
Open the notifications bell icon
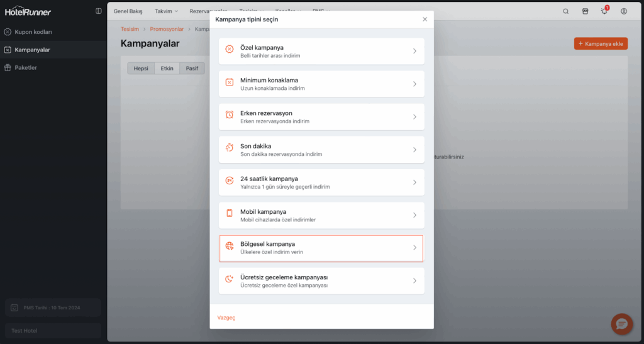[604, 11]
